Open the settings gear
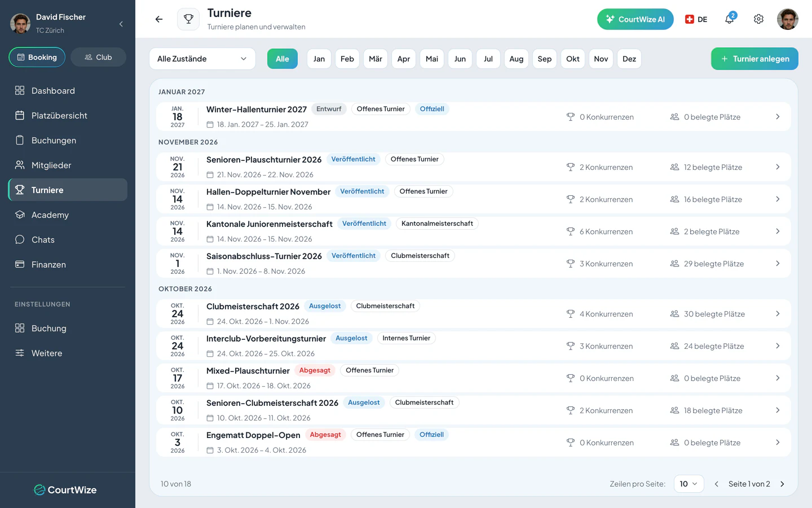Viewport: 812px width, 508px height. click(758, 19)
